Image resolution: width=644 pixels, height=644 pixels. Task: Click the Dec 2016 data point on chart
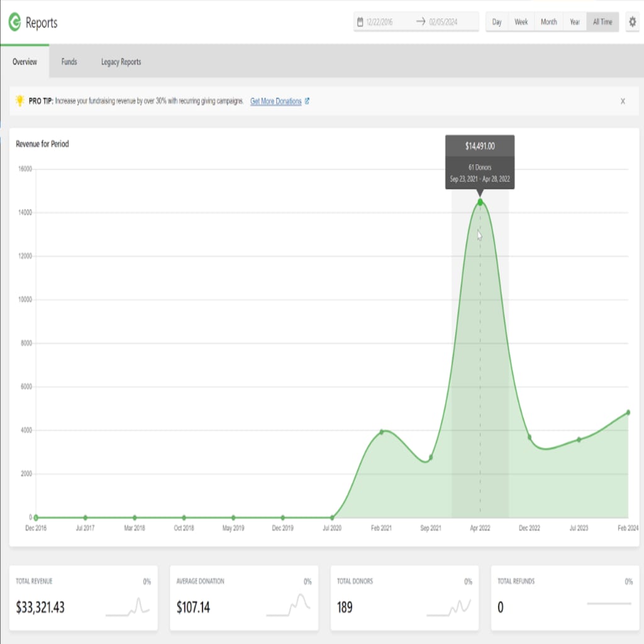[x=36, y=518]
